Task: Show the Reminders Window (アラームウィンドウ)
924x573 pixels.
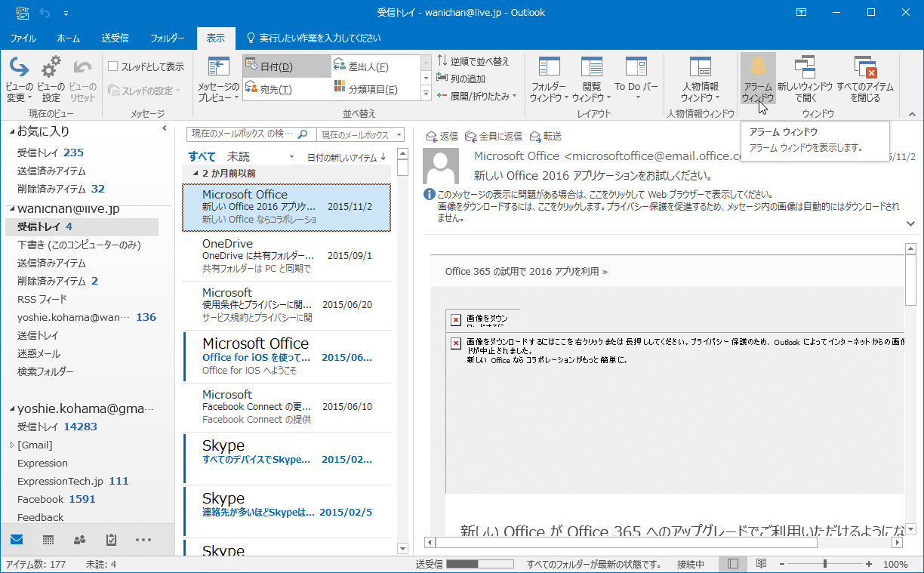Action: pyautogui.click(x=757, y=79)
